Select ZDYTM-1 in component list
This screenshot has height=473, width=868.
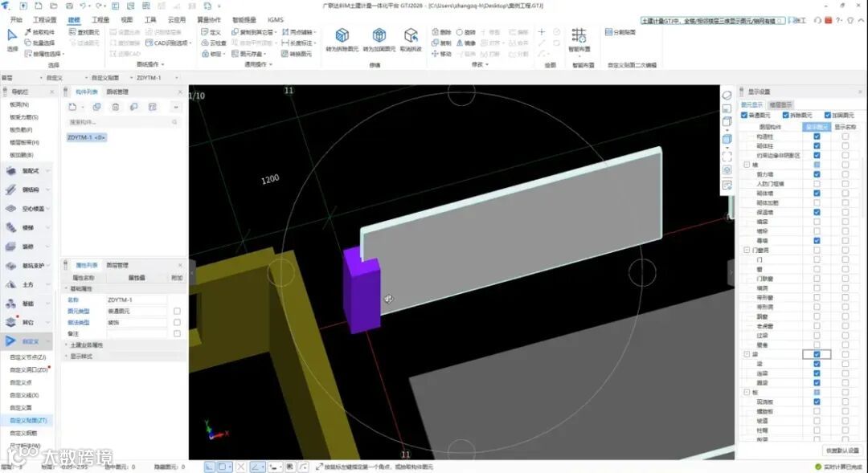[x=86, y=137]
